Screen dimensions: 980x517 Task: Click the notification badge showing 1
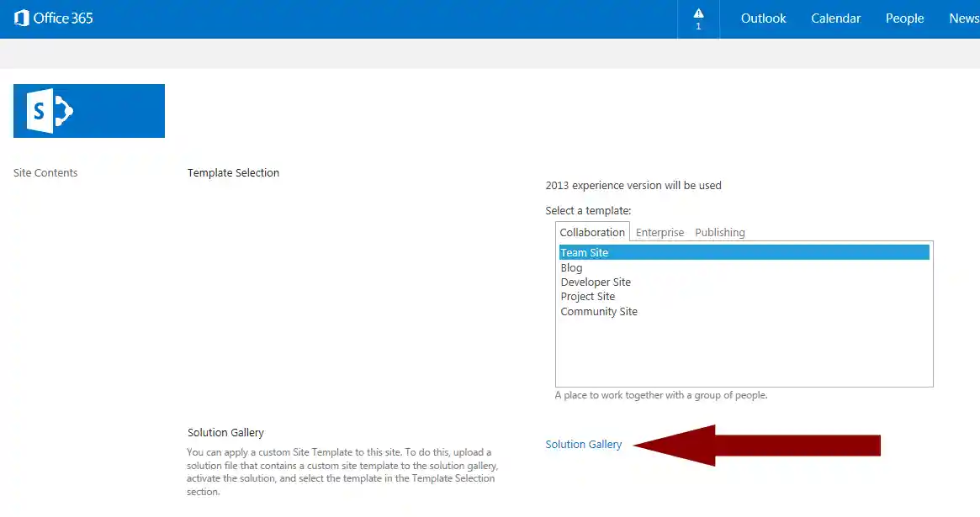point(697,25)
